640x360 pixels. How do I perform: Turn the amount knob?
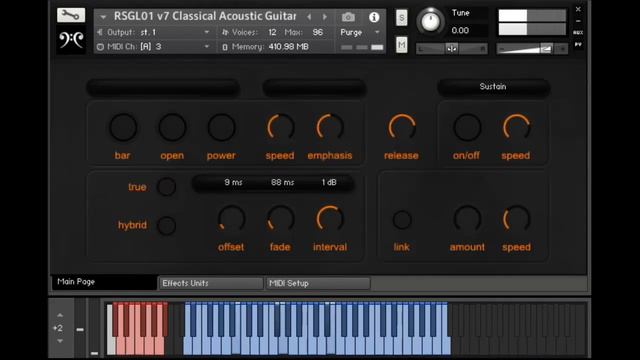pyautogui.click(x=467, y=219)
